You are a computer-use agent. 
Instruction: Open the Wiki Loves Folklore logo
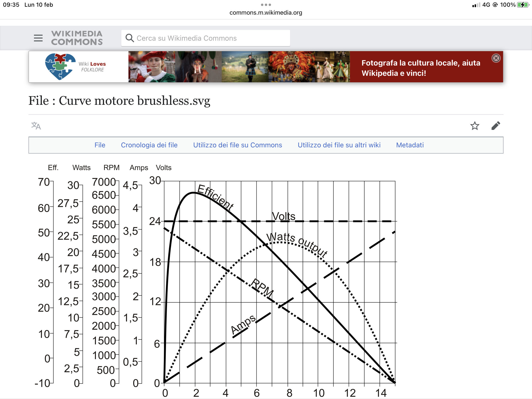tap(76, 67)
